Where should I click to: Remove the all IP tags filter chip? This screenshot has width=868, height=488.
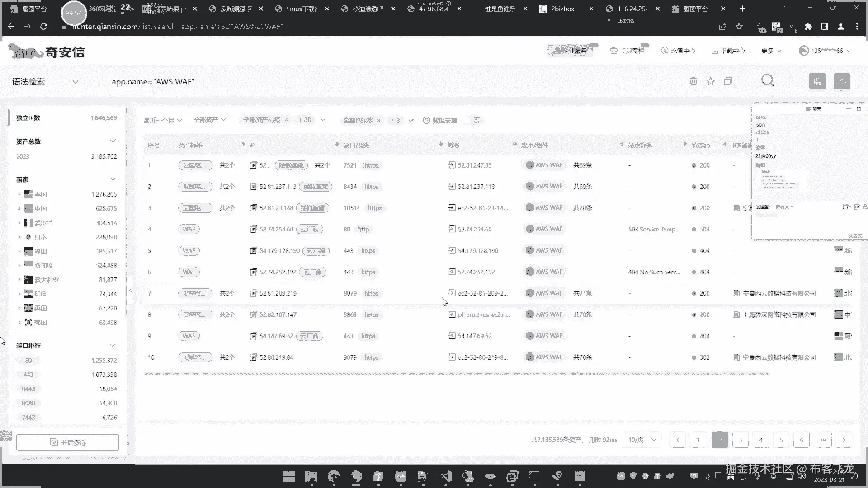tap(379, 120)
